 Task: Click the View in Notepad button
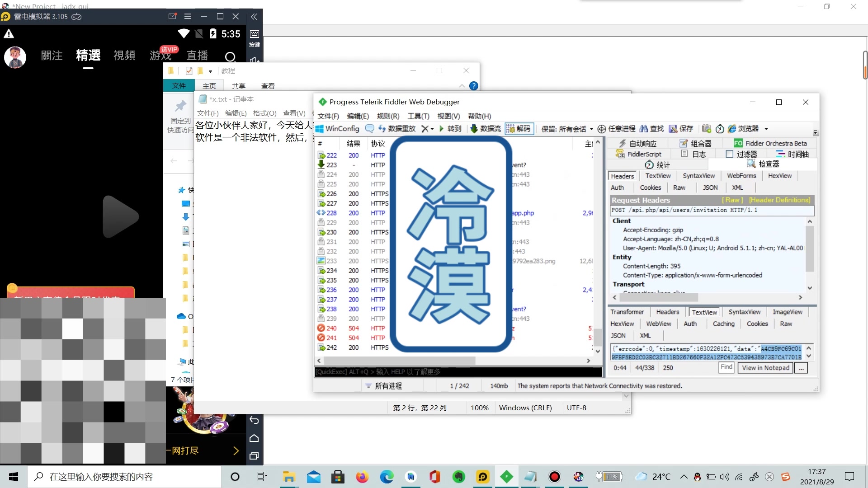pos(765,368)
